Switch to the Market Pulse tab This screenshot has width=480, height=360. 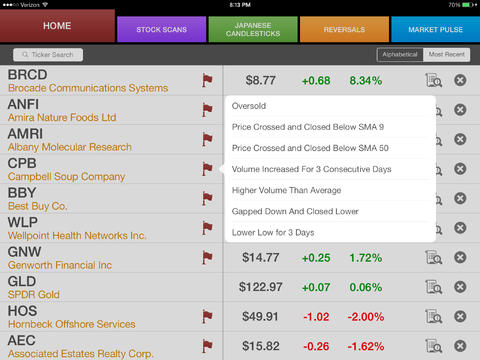436,29
